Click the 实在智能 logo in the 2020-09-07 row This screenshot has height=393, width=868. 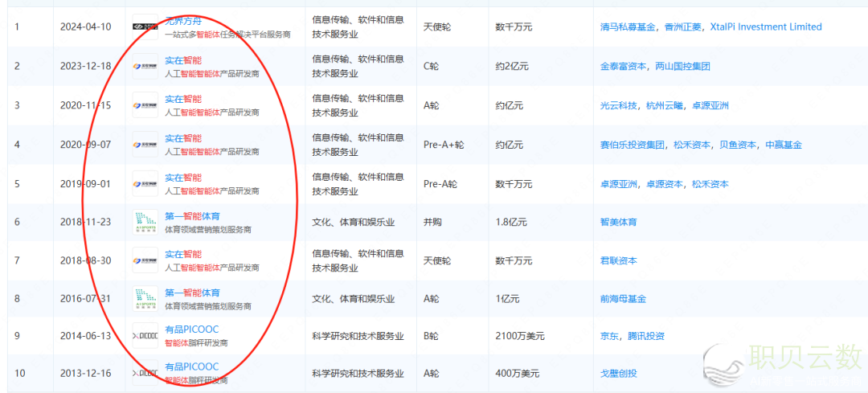(x=145, y=145)
